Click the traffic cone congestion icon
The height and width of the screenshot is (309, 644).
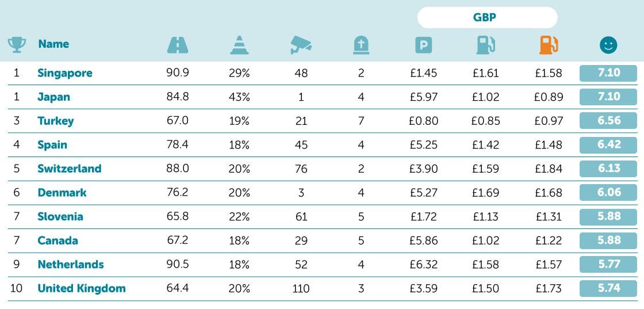click(x=239, y=45)
